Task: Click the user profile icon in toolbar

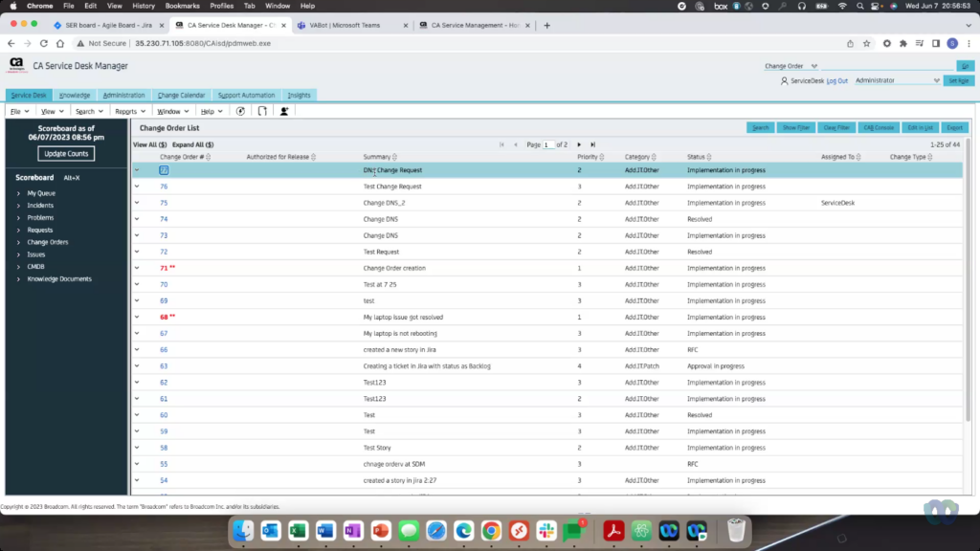Action: (x=284, y=111)
